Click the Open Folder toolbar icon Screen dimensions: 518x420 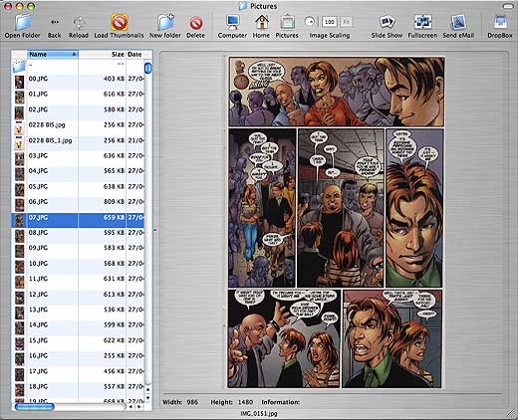(23, 22)
